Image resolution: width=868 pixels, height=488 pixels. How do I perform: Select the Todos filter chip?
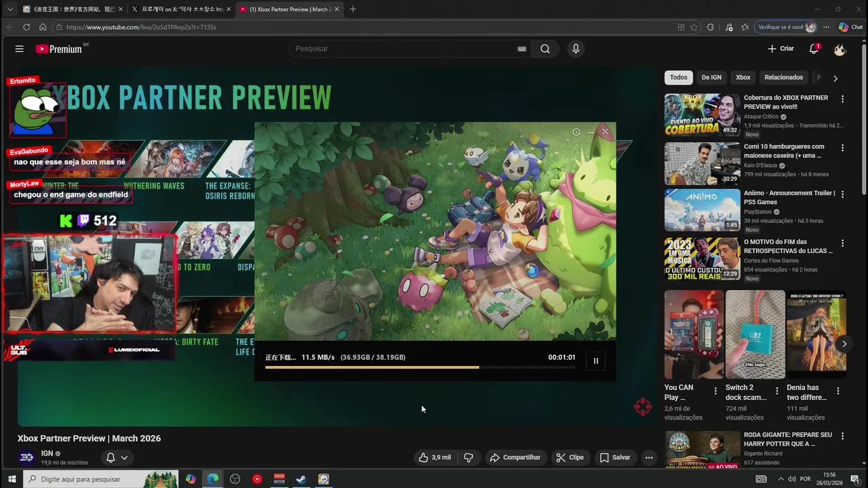click(678, 77)
